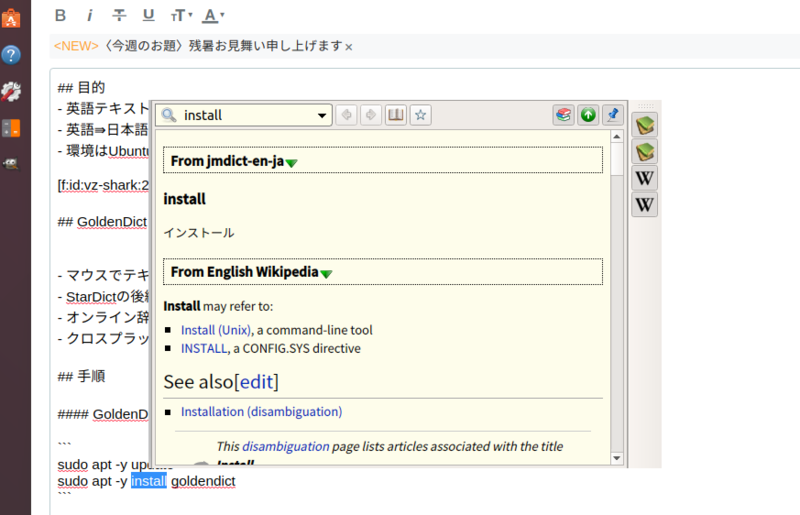Open INSTALL CONFIG.SYS directive link

click(204, 349)
